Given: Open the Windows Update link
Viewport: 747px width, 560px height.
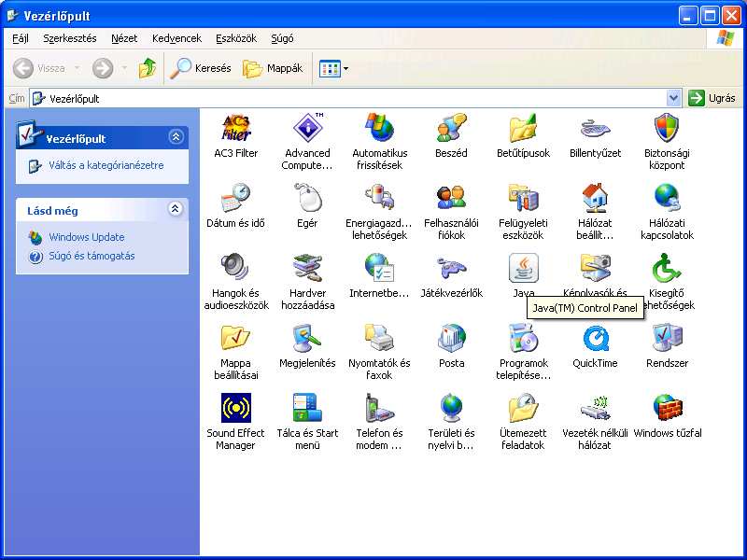Looking at the screenshot, I should pos(87,237).
